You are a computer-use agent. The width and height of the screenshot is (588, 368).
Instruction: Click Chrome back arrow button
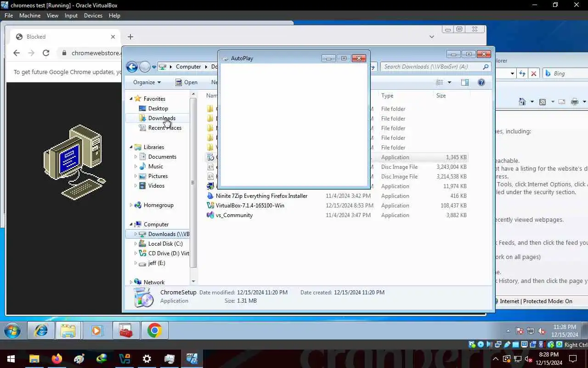(x=17, y=53)
